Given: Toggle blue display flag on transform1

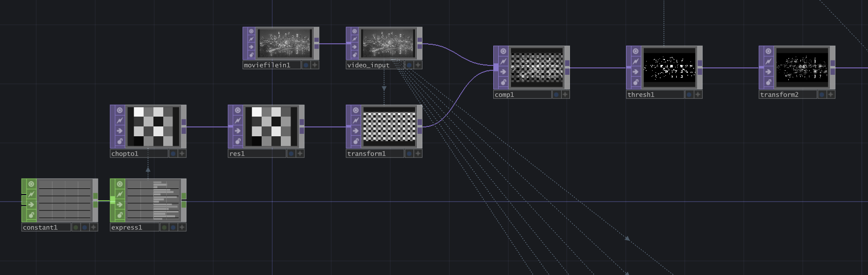Looking at the screenshot, I should coord(409,153).
